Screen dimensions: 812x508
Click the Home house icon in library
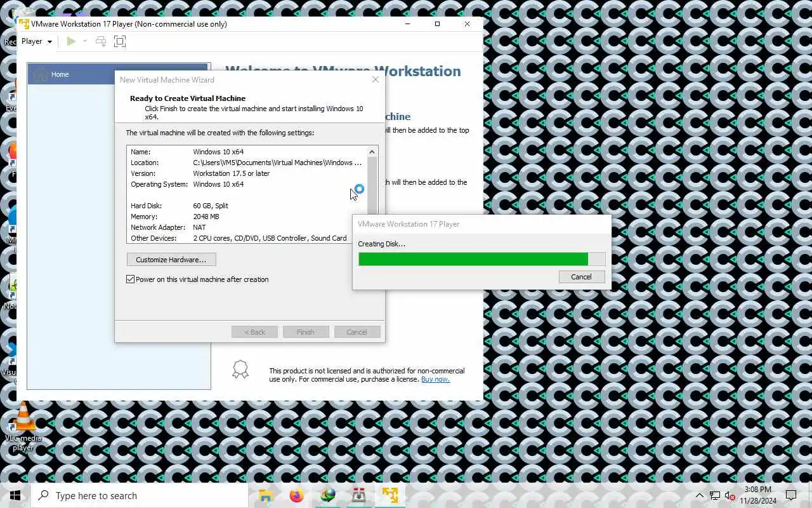tap(40, 74)
